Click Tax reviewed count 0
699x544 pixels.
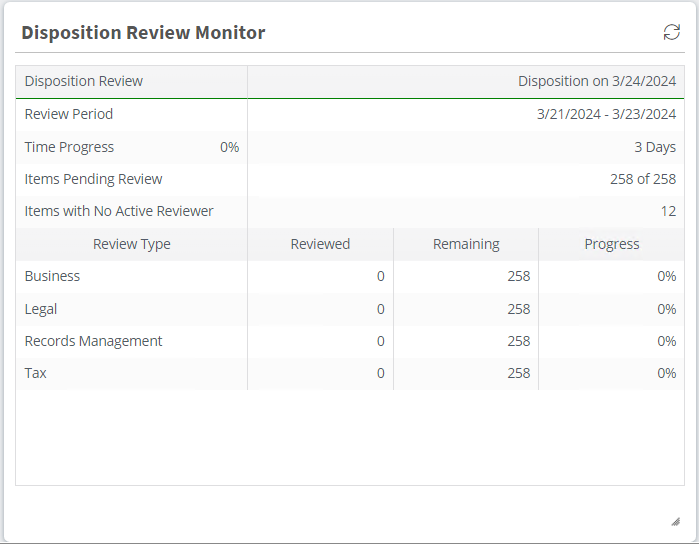coord(380,373)
